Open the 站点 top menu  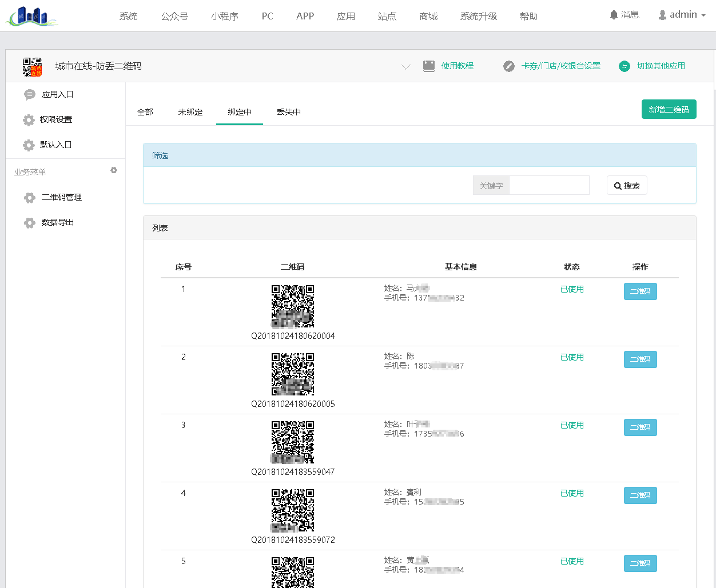(x=387, y=16)
